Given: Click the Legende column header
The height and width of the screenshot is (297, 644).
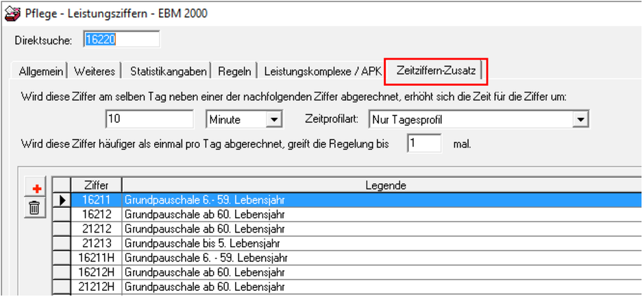Looking at the screenshot, I should pyautogui.click(x=385, y=185).
